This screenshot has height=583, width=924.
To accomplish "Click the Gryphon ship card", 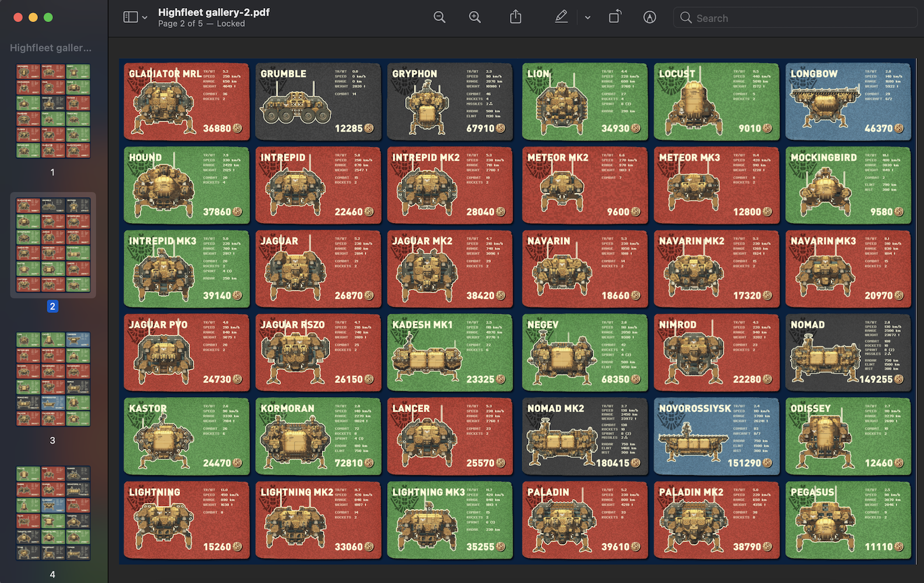I will (x=450, y=101).
